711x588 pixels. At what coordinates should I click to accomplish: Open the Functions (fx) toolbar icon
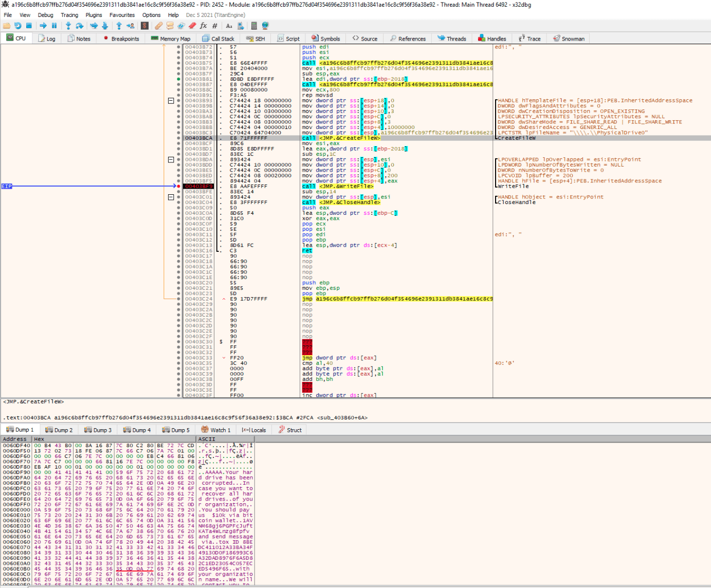(x=204, y=26)
